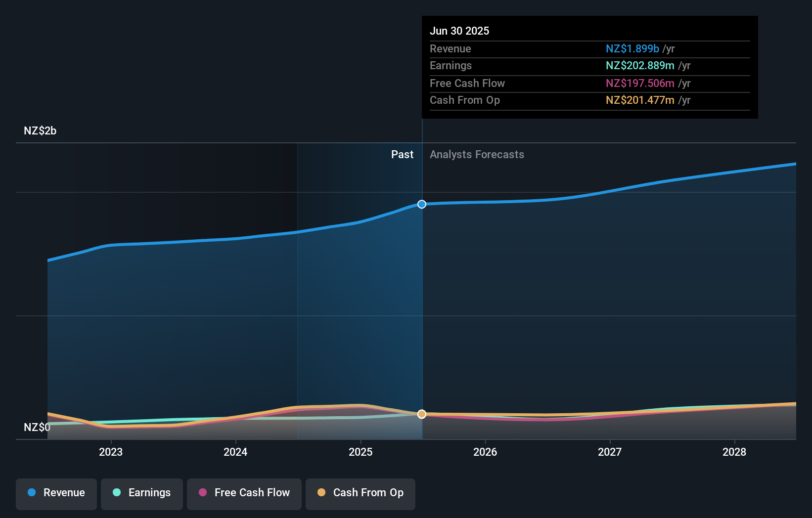Click the Cash From Op legend button

tap(360, 493)
